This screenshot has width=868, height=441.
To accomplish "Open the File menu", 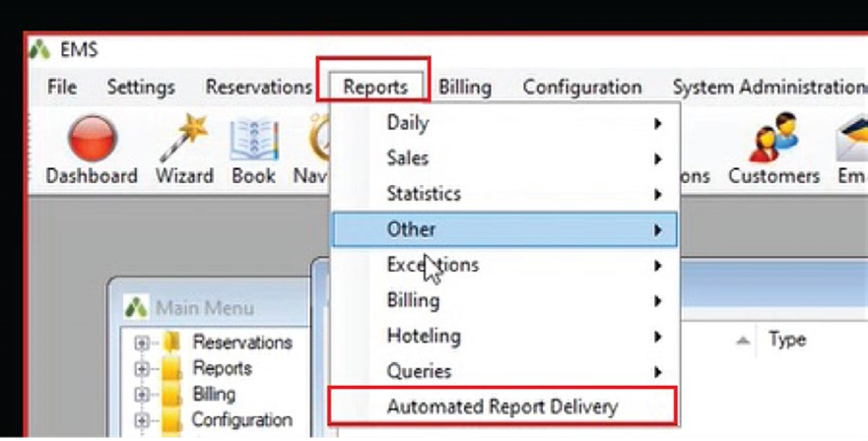I will coord(62,87).
